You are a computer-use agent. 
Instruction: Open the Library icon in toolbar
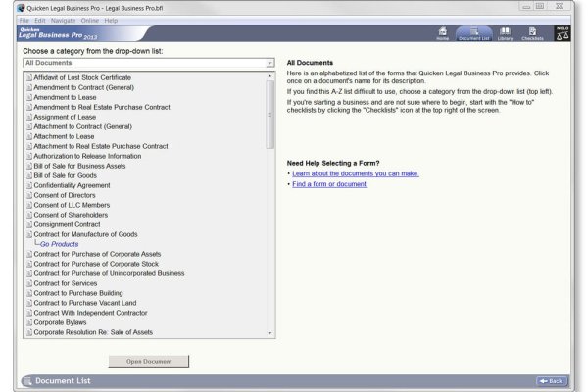pos(504,33)
